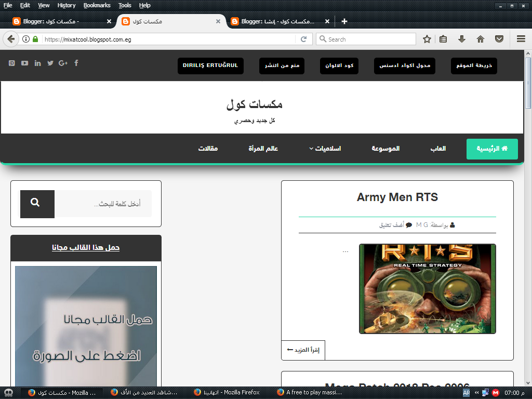Open the عالم المرأة nav item
This screenshot has height=399, width=532.
click(263, 149)
